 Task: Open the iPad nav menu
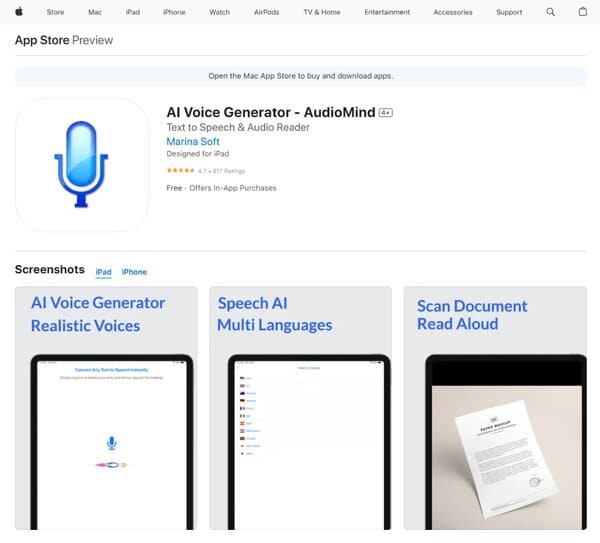coord(133,12)
